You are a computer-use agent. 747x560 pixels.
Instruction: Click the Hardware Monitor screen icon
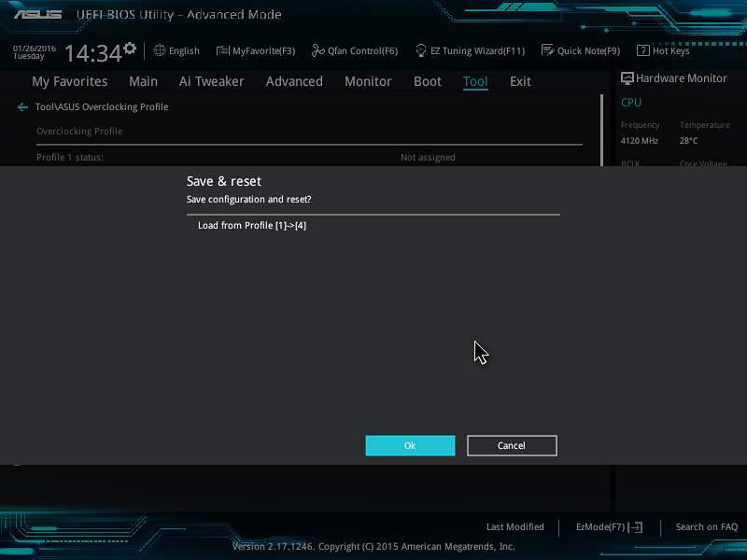click(x=627, y=78)
